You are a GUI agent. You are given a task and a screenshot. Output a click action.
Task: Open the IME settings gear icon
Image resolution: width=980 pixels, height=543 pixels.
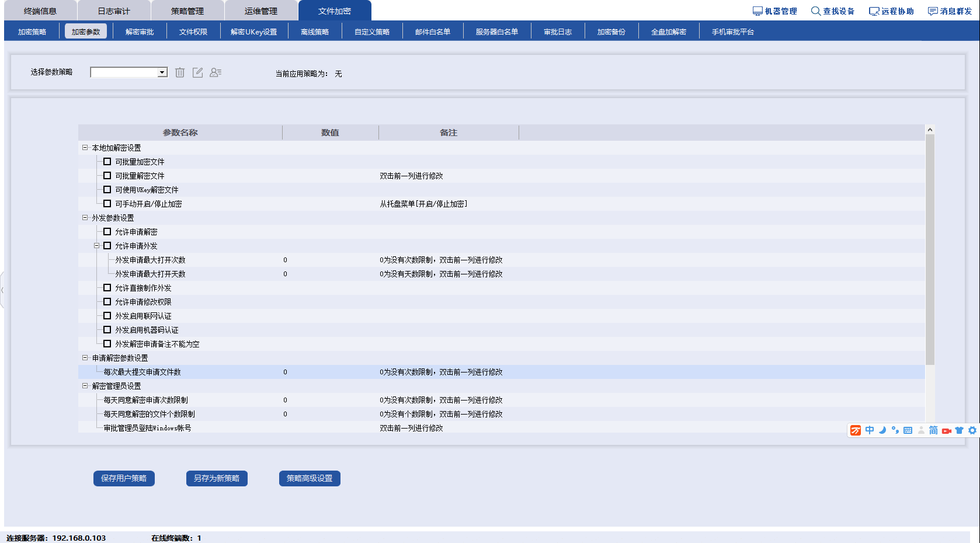[972, 430]
